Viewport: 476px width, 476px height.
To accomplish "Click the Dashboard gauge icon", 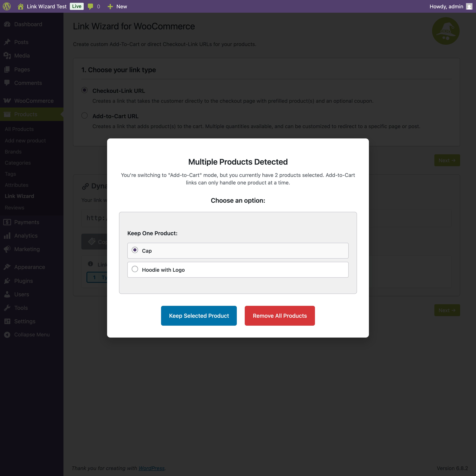I will (7, 24).
